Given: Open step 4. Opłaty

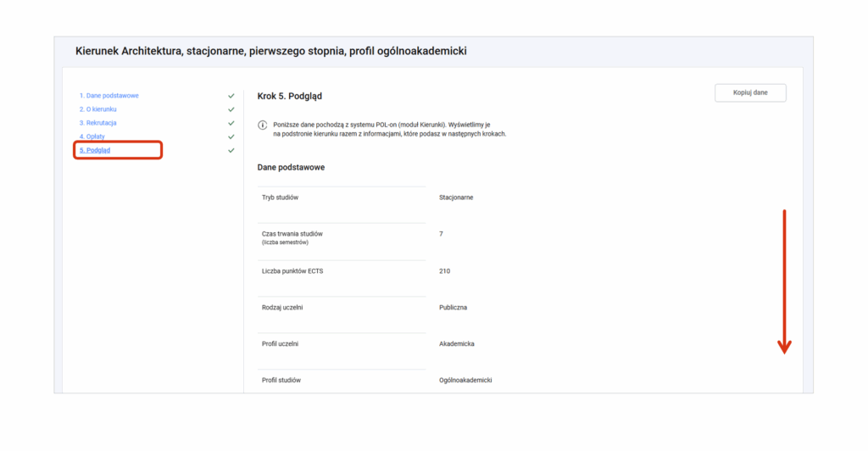Looking at the screenshot, I should 92,136.
